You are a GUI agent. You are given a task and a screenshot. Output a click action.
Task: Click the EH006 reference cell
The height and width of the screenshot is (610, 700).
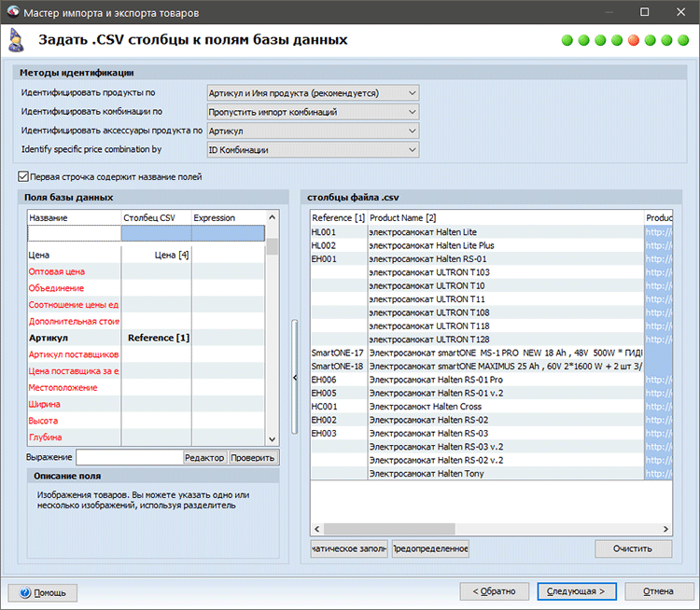tap(339, 380)
